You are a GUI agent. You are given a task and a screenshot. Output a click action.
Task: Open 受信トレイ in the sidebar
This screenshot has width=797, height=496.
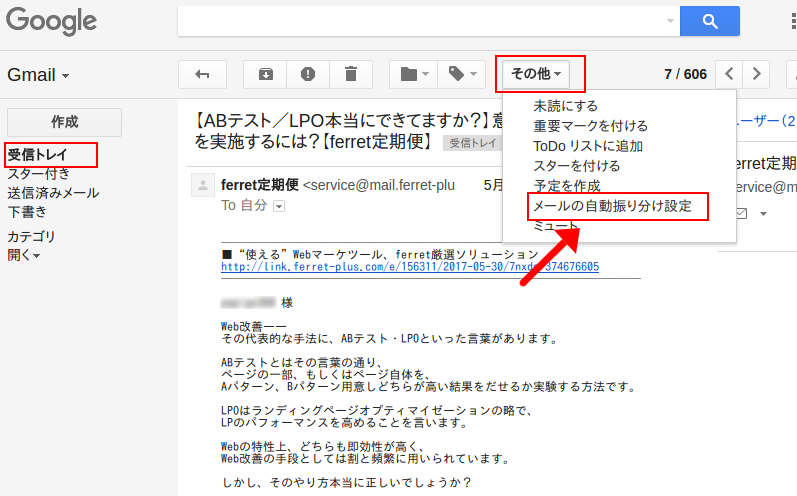pyautogui.click(x=37, y=154)
